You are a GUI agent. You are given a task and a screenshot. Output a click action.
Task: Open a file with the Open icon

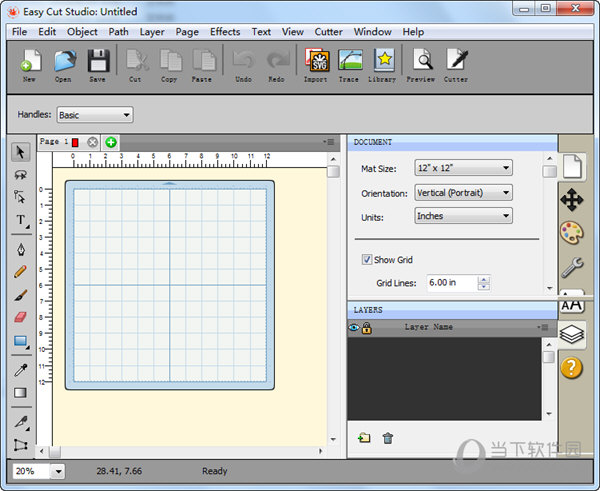[x=64, y=60]
